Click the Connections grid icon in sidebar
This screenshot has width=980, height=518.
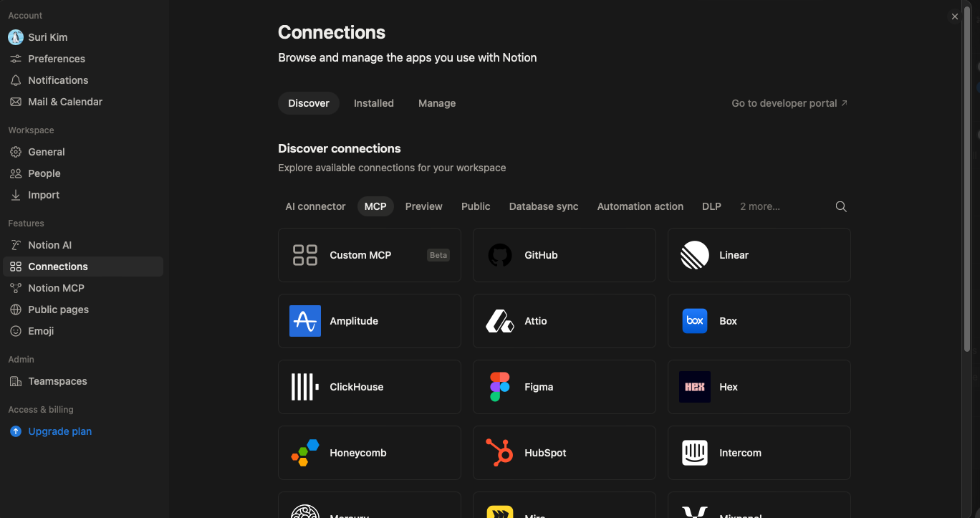[x=16, y=267]
